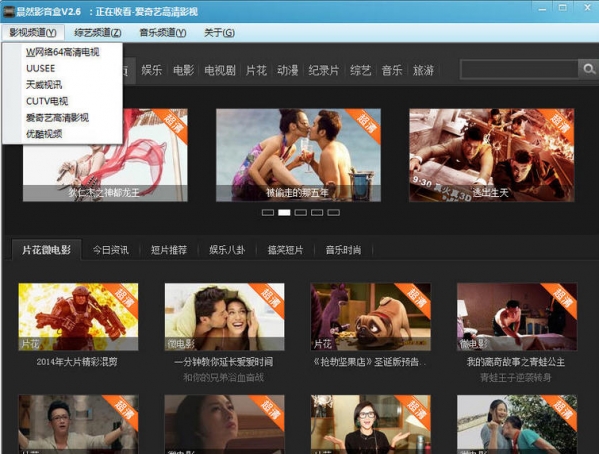Click title link 一分钟教你延长爱爱时间
Image resolution: width=599 pixels, height=454 pixels.
coord(223,362)
